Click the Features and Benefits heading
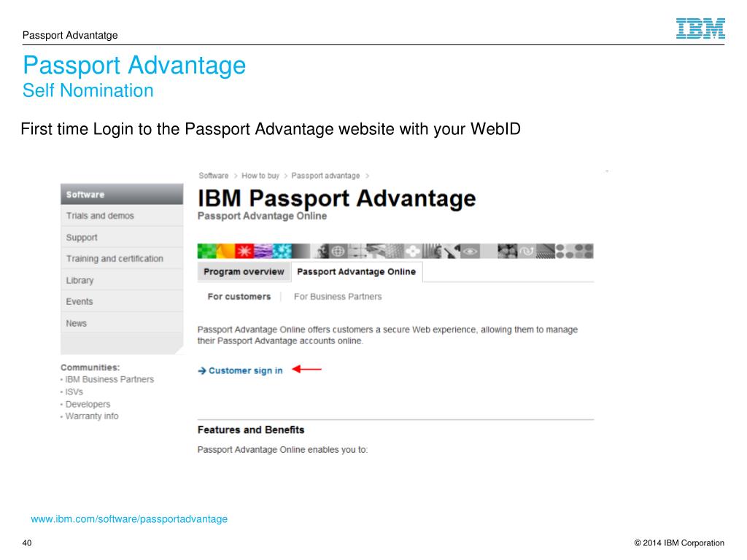 tap(251, 430)
